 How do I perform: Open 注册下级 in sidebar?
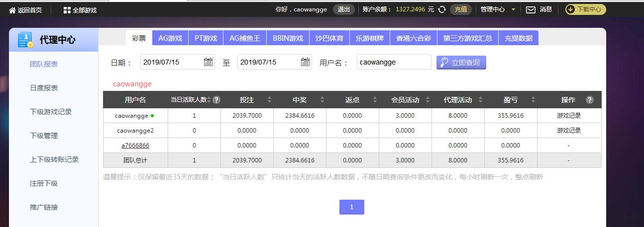tap(44, 183)
